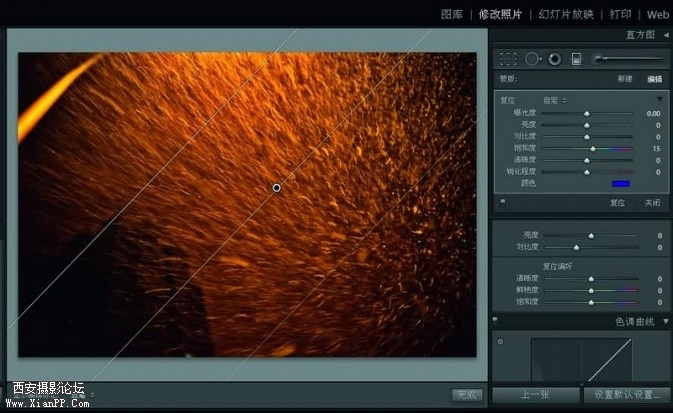
Task: Select the crop overlay tool icon
Action: click(x=509, y=59)
